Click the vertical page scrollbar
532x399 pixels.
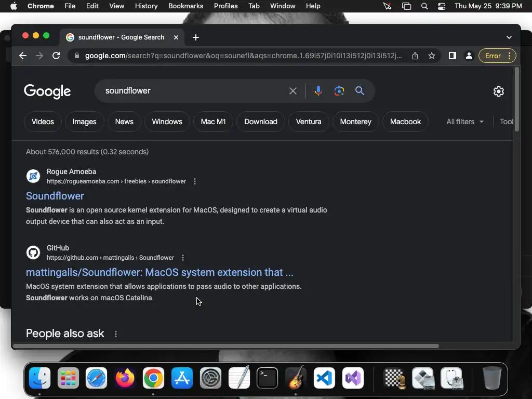(x=517, y=99)
